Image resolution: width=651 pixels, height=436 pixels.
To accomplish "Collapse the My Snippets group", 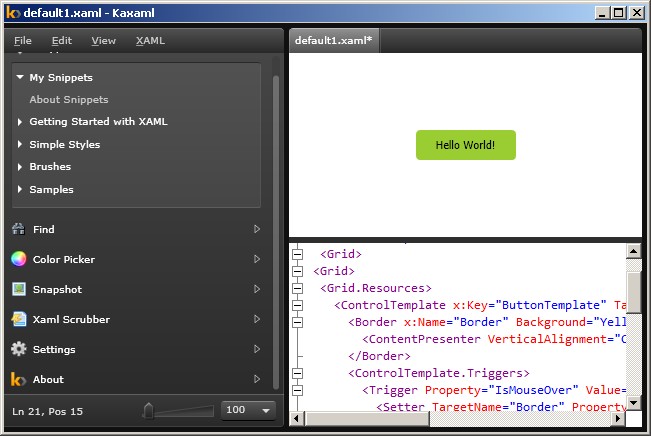I will (20, 77).
